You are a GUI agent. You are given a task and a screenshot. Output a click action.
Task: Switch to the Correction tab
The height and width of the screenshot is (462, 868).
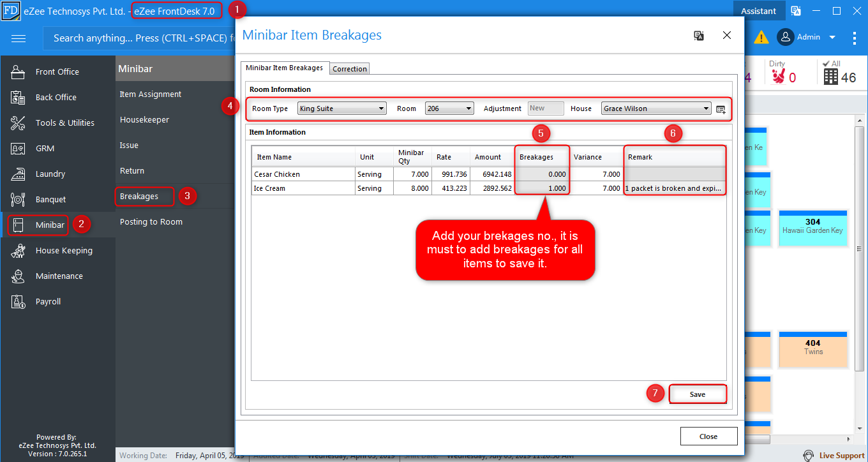(x=350, y=69)
